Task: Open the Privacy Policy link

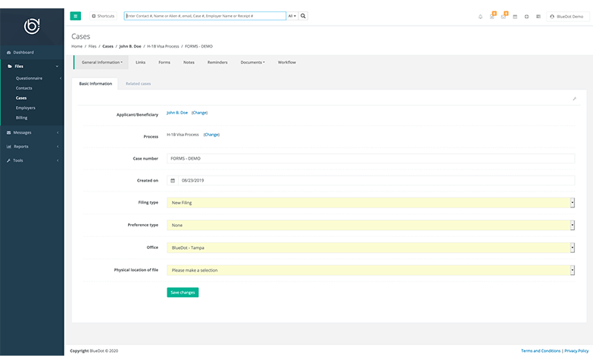Action: (x=576, y=351)
